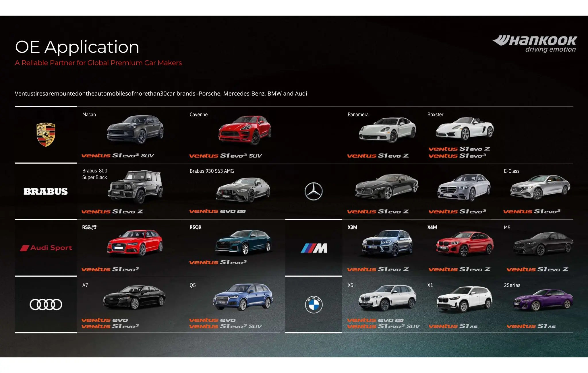Click Ventus S1 evo2 SUV under Macan

(118, 156)
